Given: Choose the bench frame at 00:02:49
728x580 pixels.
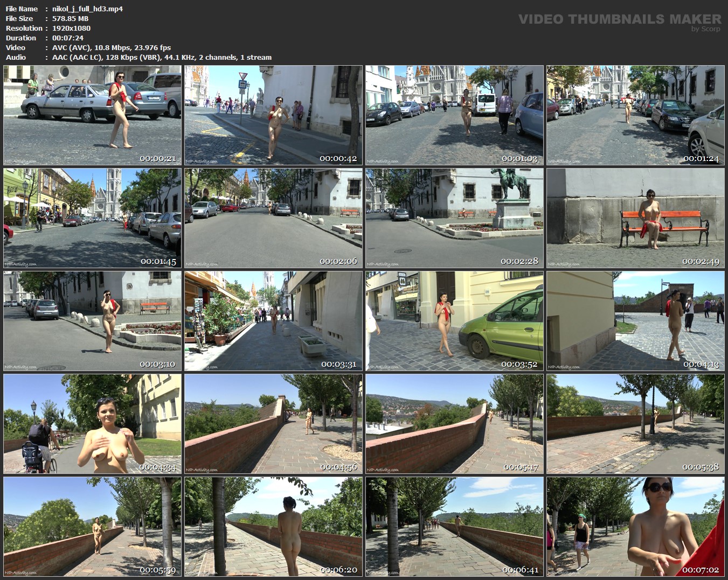Looking at the screenshot, I should point(635,218).
